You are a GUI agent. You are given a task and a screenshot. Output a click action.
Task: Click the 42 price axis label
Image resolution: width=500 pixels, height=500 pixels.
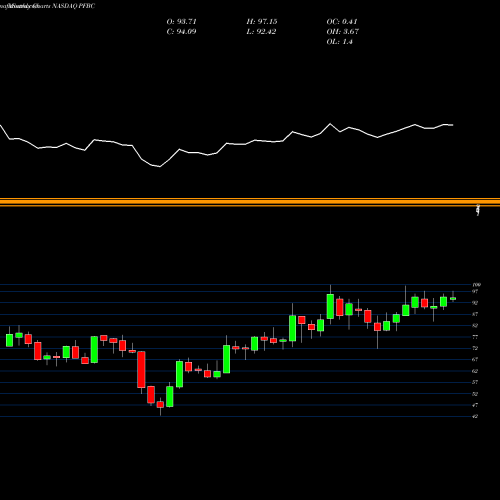tap(475, 417)
